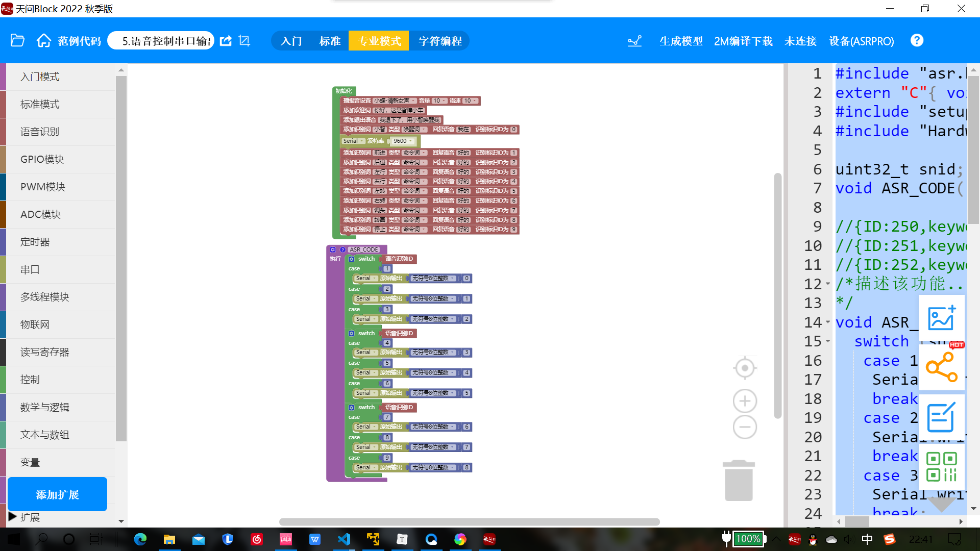Open the 小蝶-清新女声 voice dropdown
Viewport: 980px width, 551px height.
tap(395, 101)
